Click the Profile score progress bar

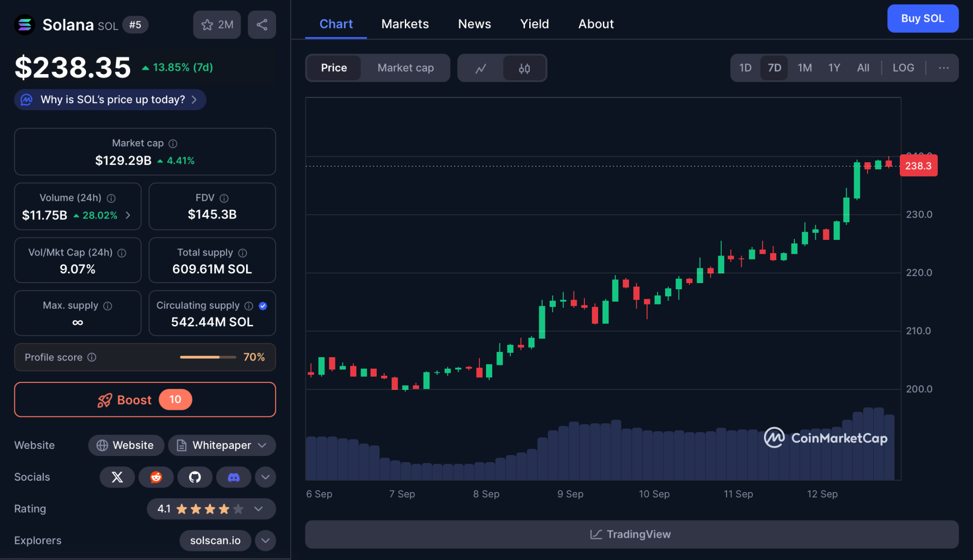pos(208,357)
